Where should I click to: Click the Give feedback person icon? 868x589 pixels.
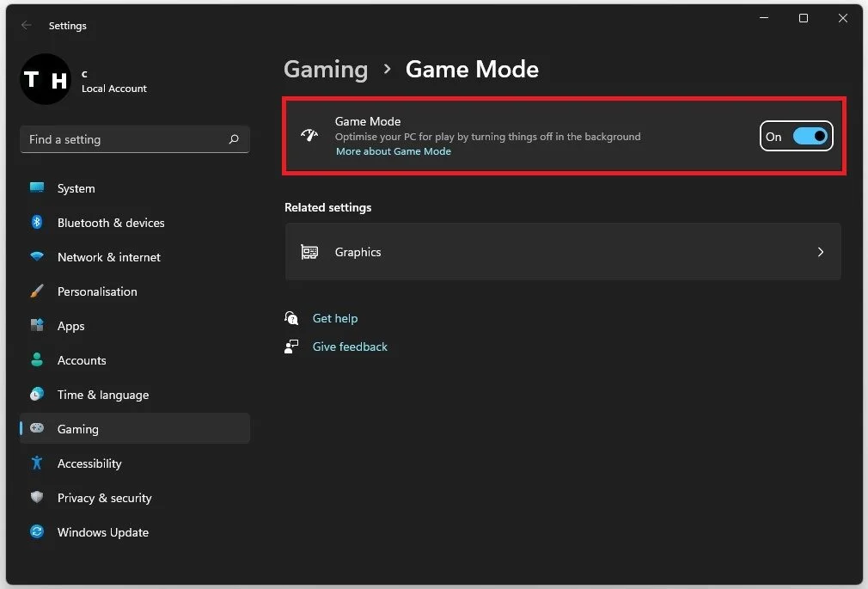click(x=291, y=347)
